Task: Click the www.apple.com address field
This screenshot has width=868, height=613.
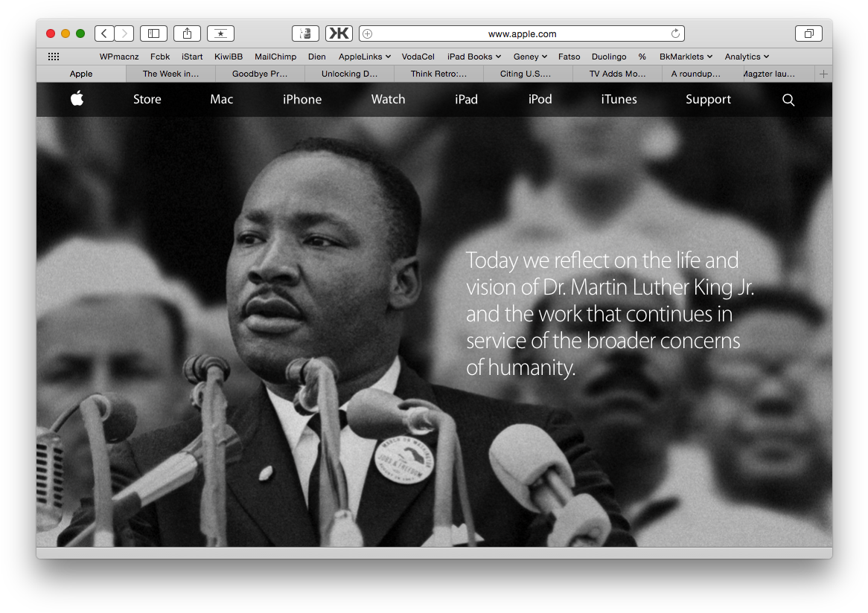Action: point(522,33)
